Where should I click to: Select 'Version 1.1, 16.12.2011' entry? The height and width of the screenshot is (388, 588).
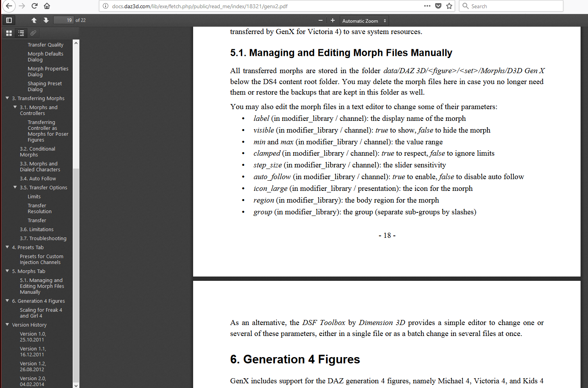(x=33, y=352)
